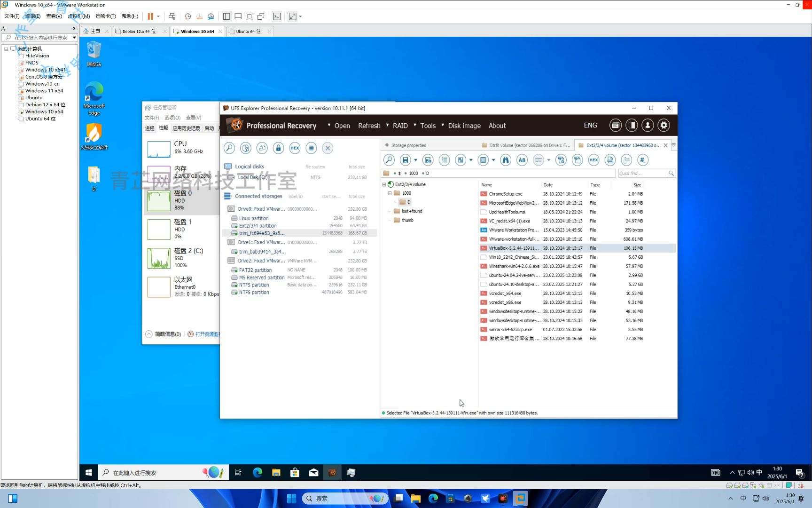Click the magnifier scan icon in the left storage toolbar

(229, 148)
